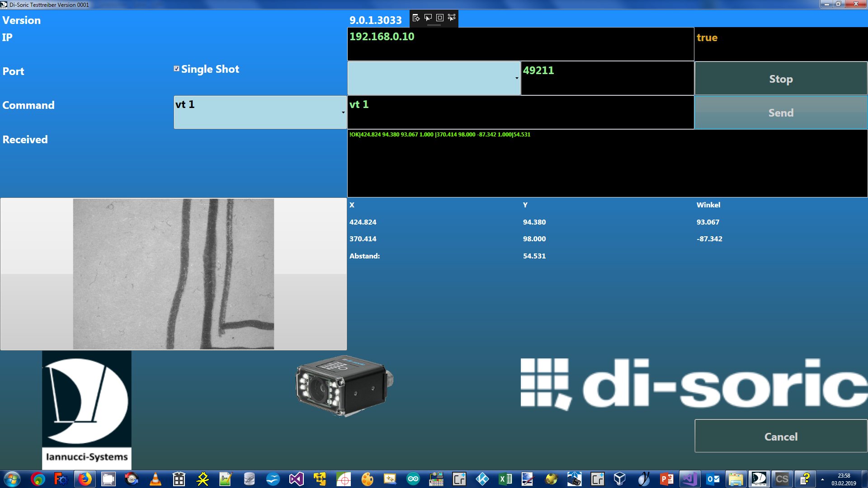This screenshot has height=488, width=868.
Task: Open PowerPoint from the taskbar
Action: click(666, 479)
